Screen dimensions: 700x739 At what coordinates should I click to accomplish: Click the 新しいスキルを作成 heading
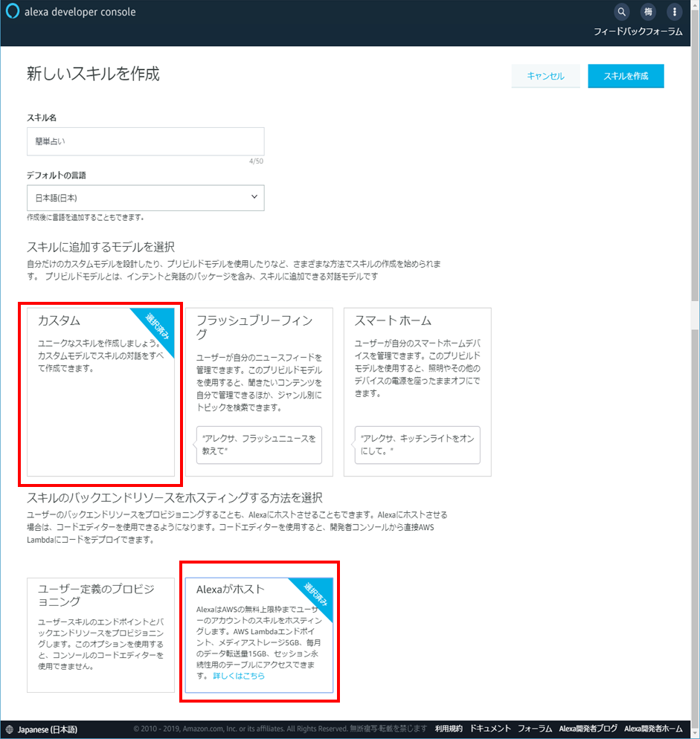[93, 74]
